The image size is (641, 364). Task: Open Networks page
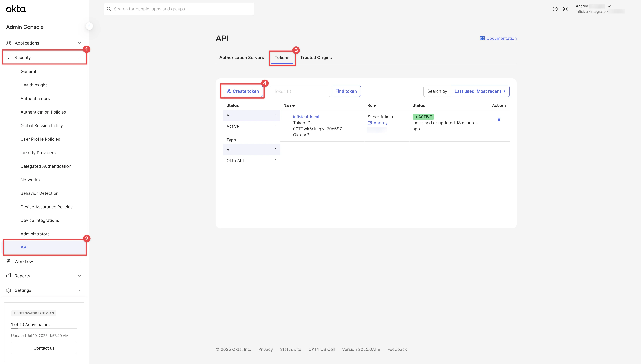(x=30, y=180)
